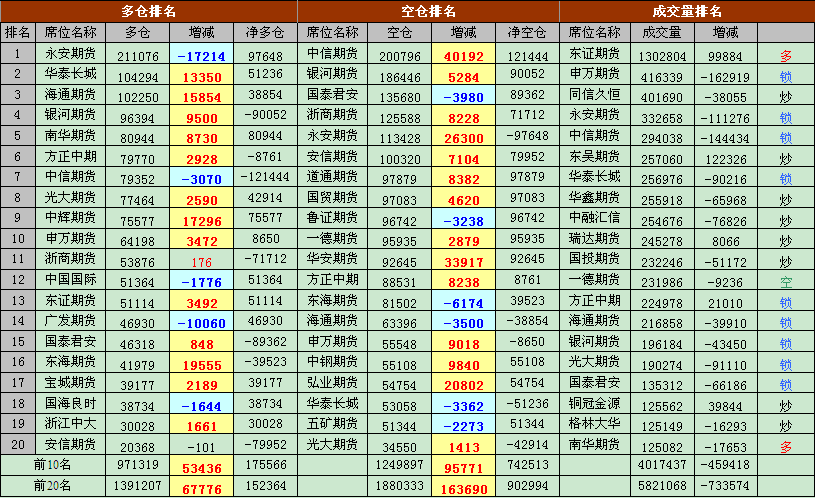Click the green 空 marker for 一德期货
Image resolution: width=815 pixels, height=498 pixels.
click(786, 283)
